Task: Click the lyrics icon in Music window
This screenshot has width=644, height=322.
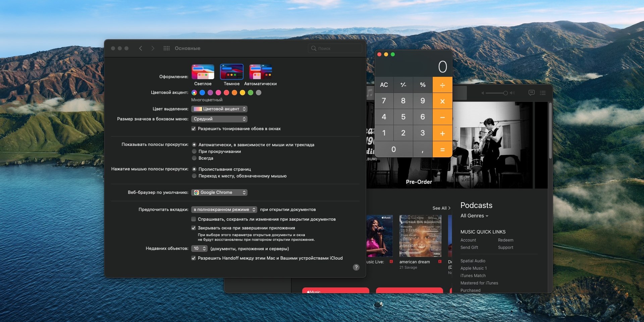Action: click(x=531, y=93)
